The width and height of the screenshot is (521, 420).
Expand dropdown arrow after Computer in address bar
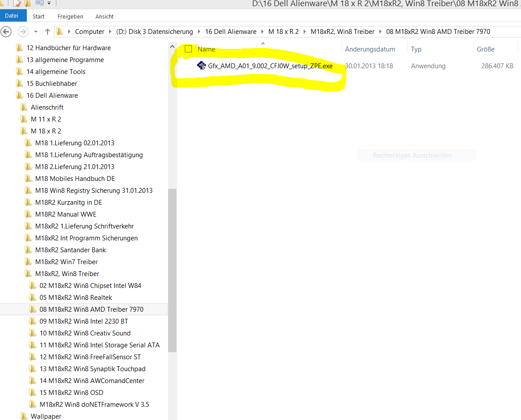click(110, 32)
